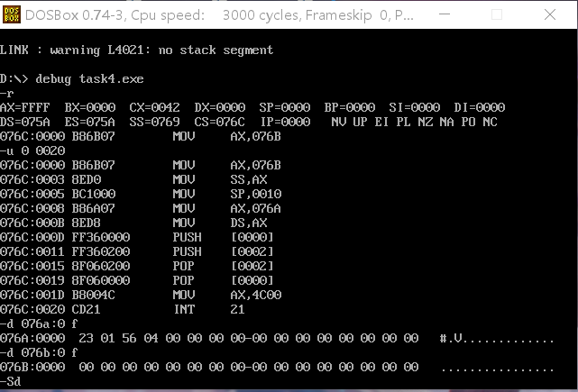
Task: Click the 076B:0000 memory dump row
Action: coord(277,367)
